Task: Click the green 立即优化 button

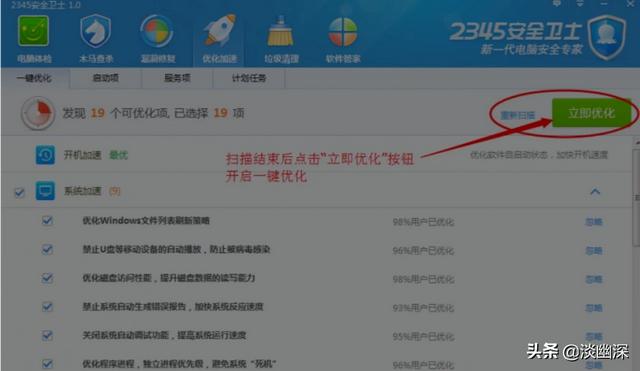Action: click(x=591, y=113)
